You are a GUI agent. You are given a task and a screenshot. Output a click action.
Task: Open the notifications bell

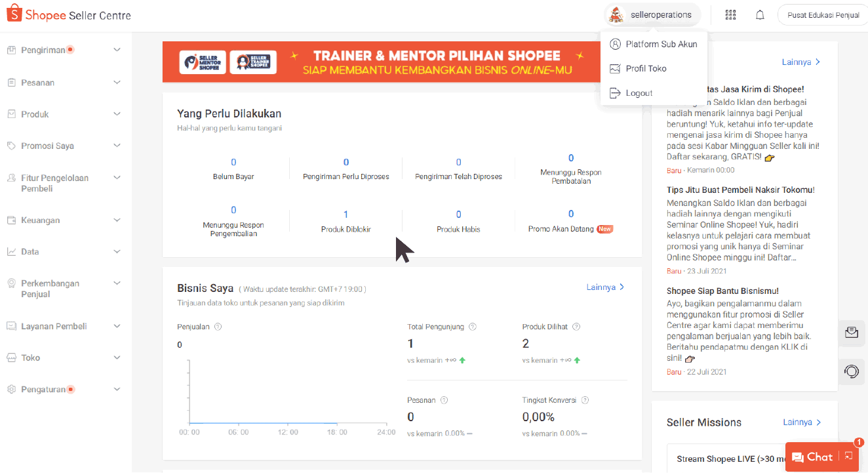tap(760, 15)
